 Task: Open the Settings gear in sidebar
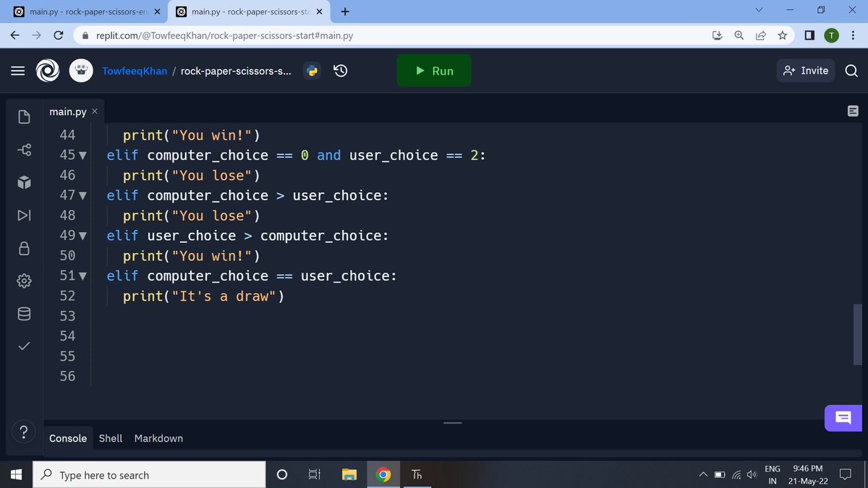click(23, 281)
